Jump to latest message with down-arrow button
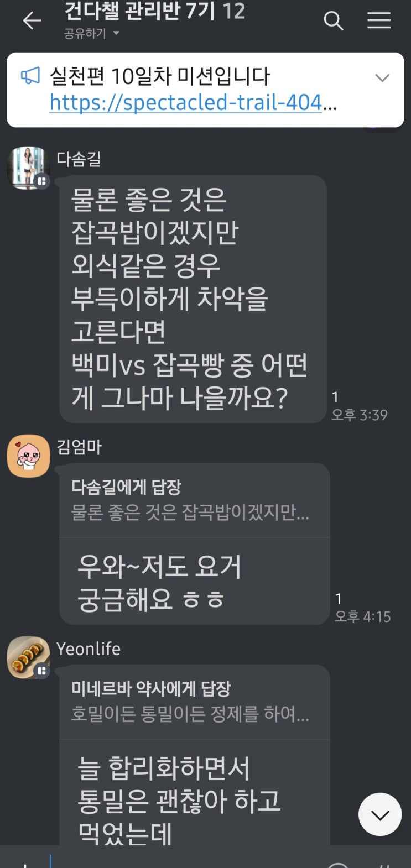 (x=380, y=814)
